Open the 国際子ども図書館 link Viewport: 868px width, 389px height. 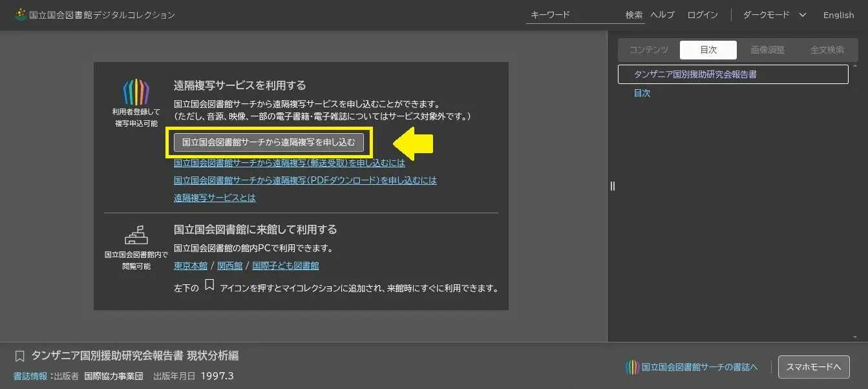285,266
